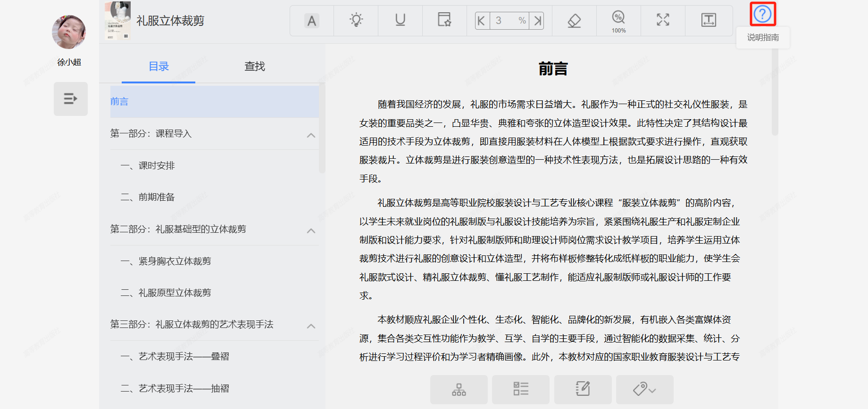Screen dimensions: 868x409
Task: Collapse 第一部分：课程导入 section chevron
Action: click(311, 135)
